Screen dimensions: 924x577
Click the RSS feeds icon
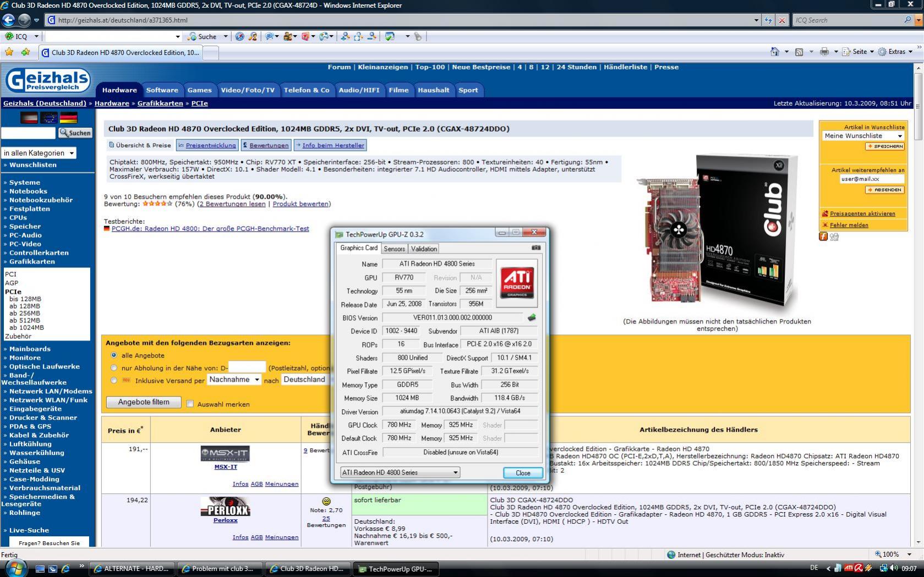pyautogui.click(x=799, y=52)
